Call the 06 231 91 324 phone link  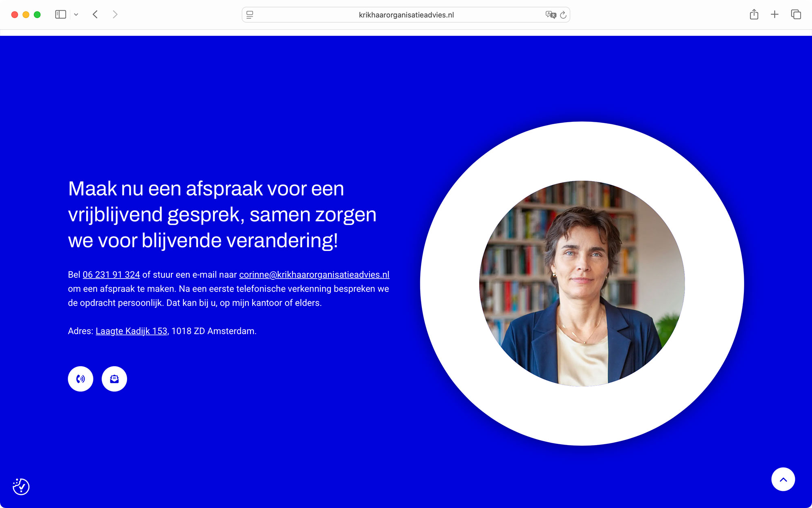click(111, 275)
